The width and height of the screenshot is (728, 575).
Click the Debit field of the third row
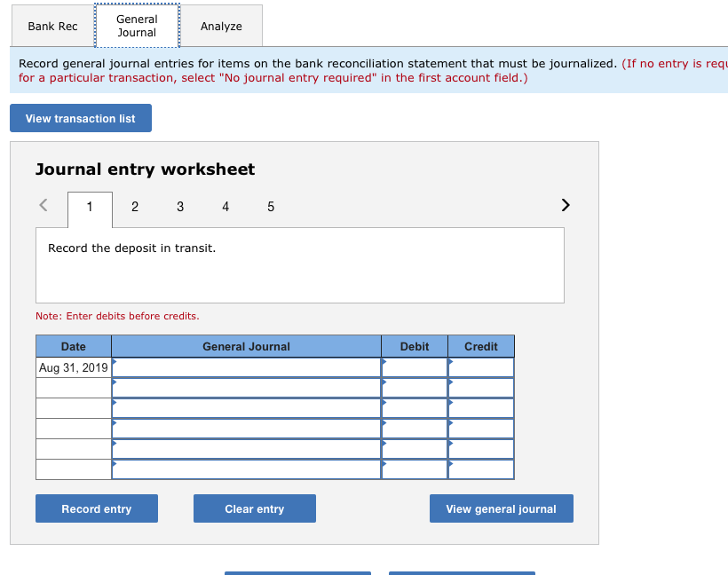pos(414,407)
